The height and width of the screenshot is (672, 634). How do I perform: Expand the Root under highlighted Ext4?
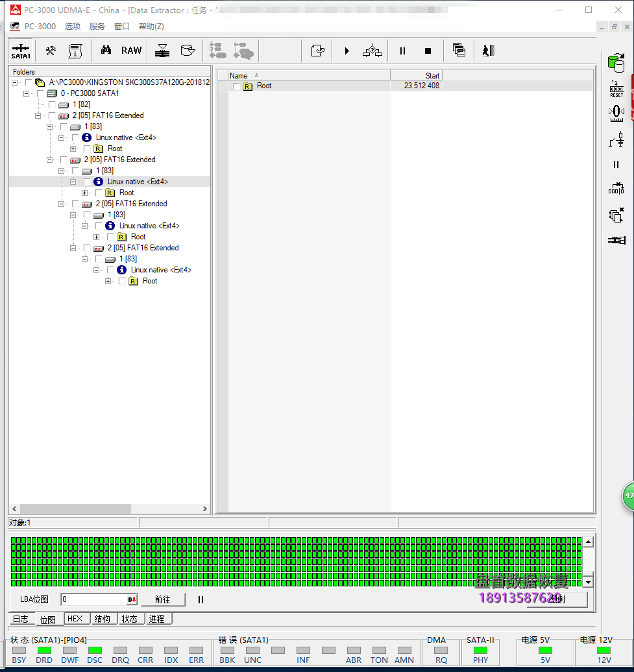click(x=85, y=193)
